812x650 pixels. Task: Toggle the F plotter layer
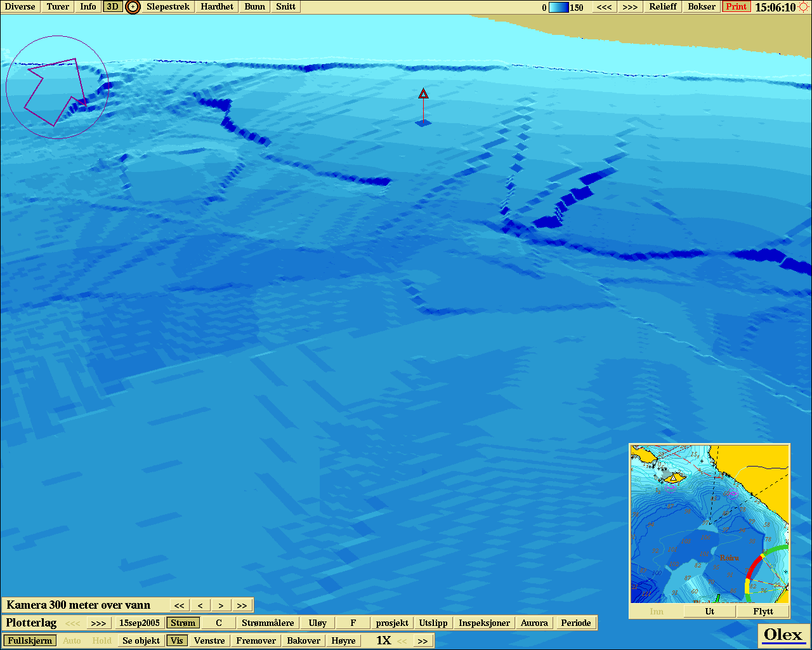[353, 623]
